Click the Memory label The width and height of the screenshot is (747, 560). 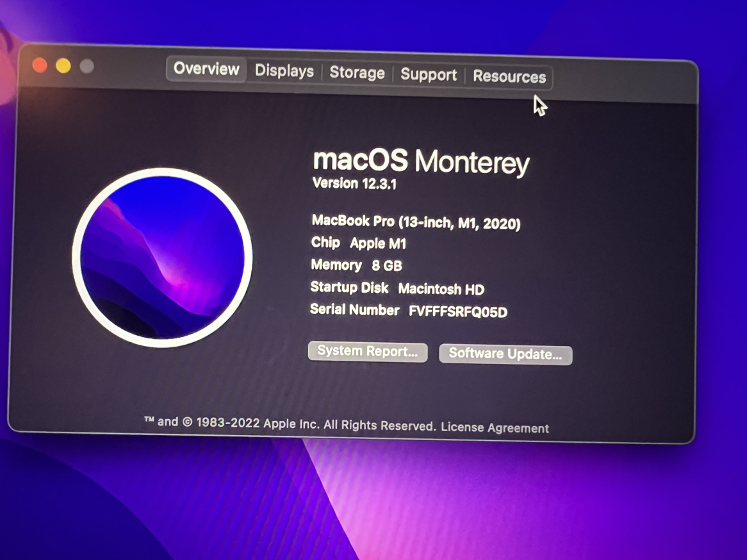pos(336,265)
